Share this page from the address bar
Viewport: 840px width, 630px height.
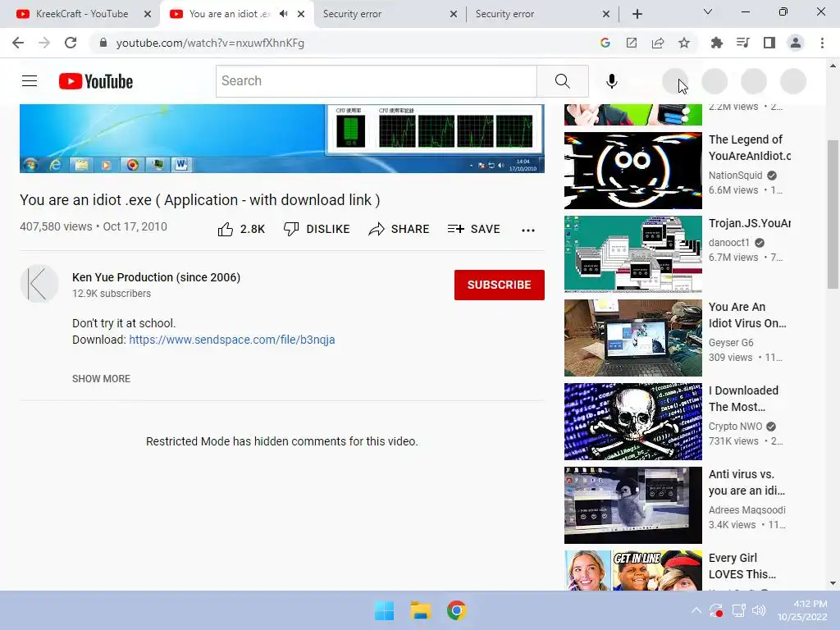658,43
